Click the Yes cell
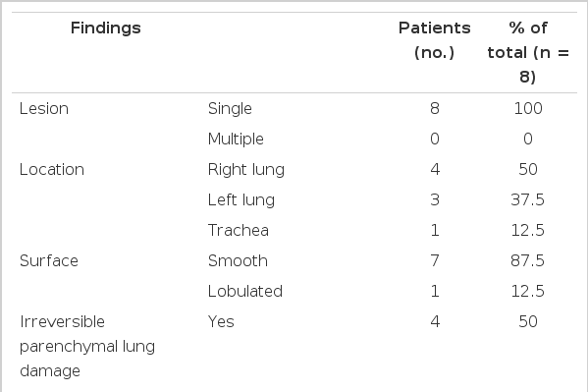 point(221,322)
